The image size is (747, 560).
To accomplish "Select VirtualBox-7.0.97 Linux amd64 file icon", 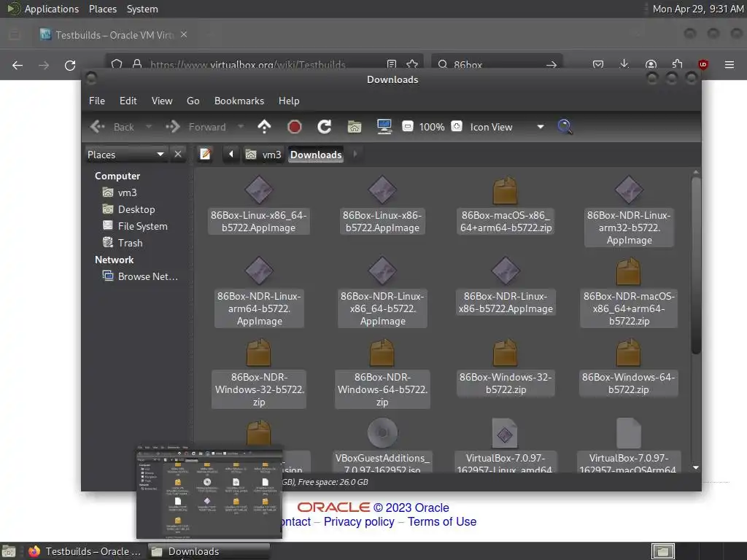I will [x=505, y=433].
